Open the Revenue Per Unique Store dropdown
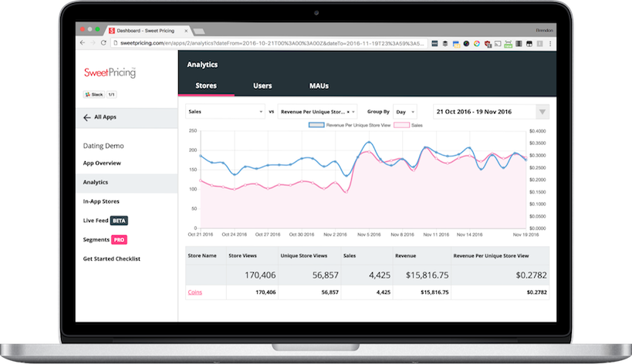This screenshot has height=364, width=632. (317, 112)
